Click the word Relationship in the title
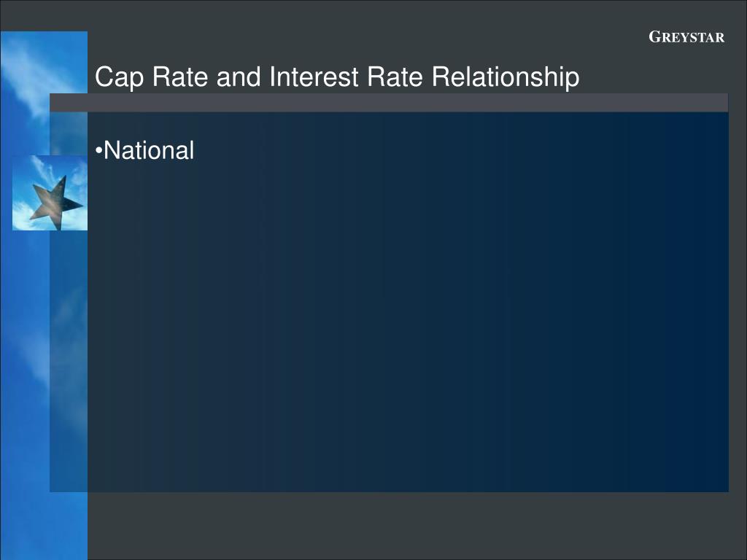Screen dimensions: 747x560 (506, 77)
